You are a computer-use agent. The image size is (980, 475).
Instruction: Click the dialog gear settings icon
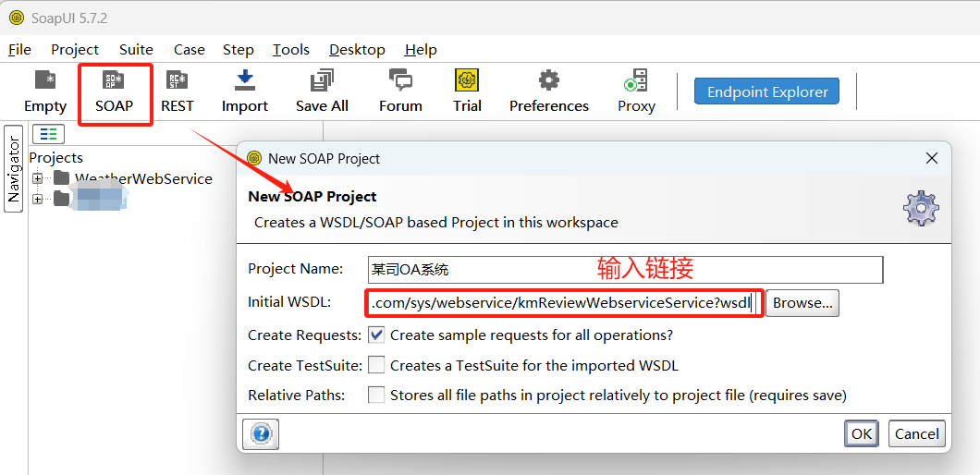pyautogui.click(x=921, y=209)
